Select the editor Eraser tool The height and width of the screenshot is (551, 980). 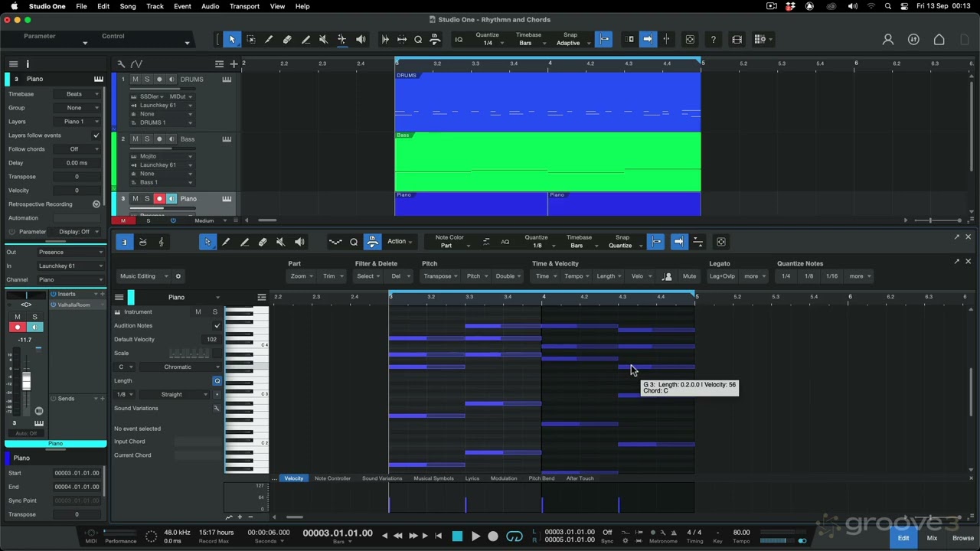pyautogui.click(x=263, y=242)
